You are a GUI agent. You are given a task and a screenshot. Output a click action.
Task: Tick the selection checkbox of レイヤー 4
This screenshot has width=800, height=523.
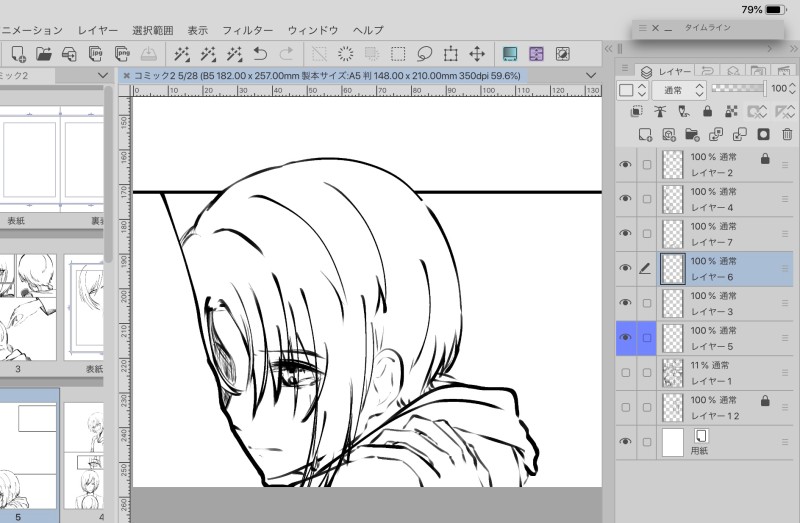coord(646,199)
